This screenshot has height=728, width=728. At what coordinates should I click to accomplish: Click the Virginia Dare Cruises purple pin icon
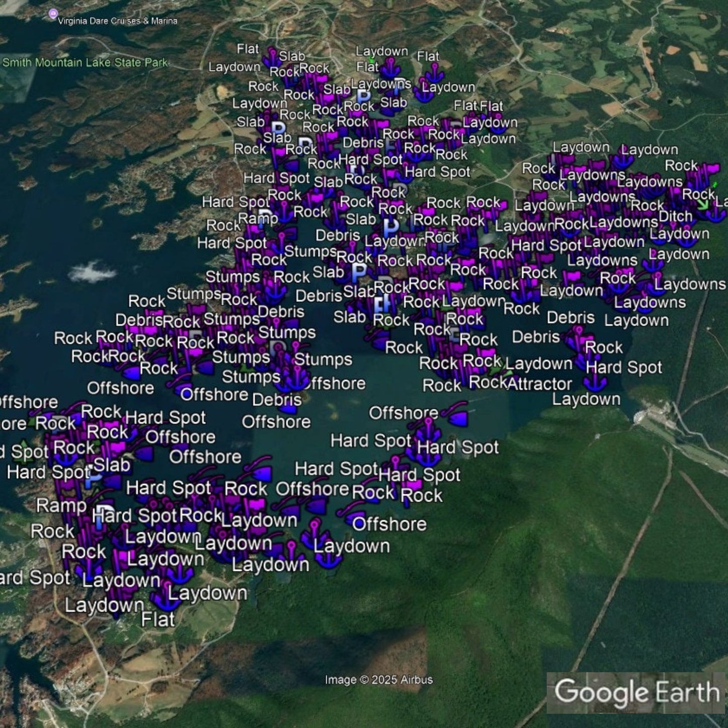coord(53,14)
